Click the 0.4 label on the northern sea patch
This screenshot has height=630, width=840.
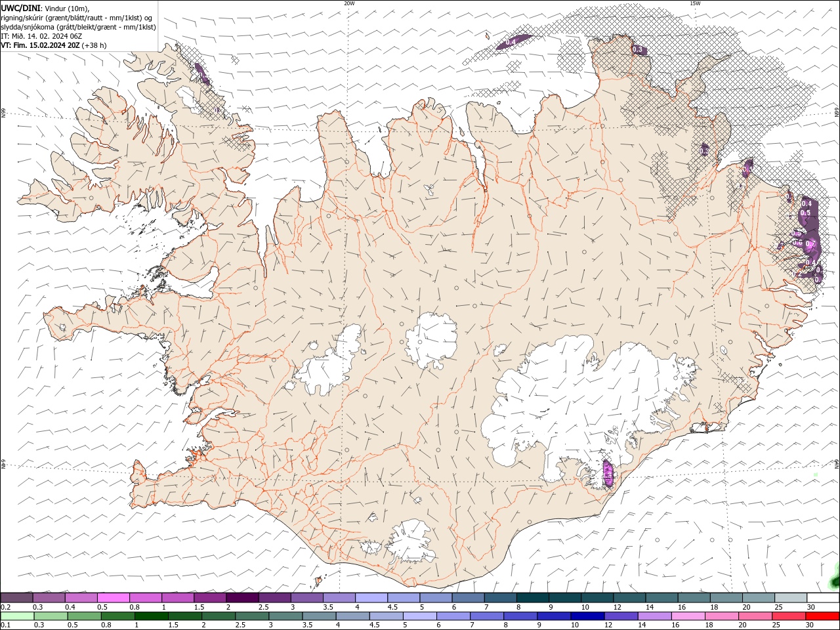tap(511, 42)
